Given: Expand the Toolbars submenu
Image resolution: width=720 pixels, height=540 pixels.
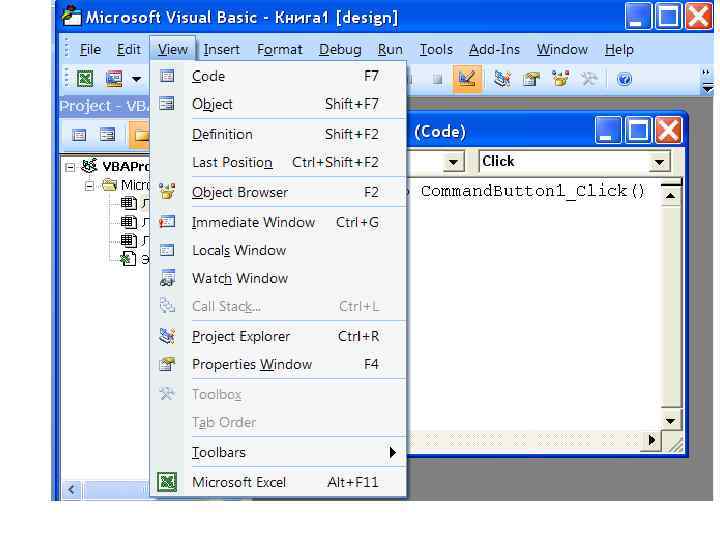Looking at the screenshot, I should point(279,453).
